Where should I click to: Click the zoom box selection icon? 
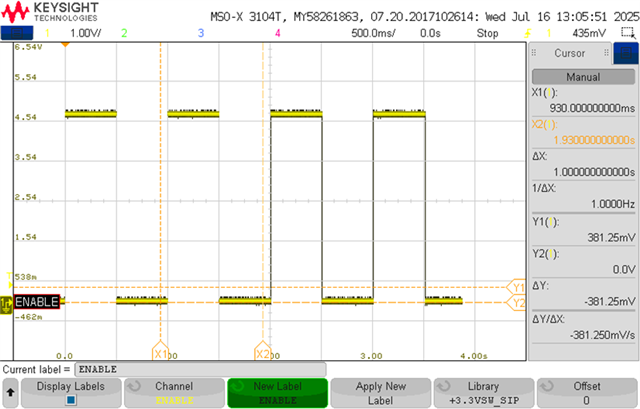pos(628,33)
